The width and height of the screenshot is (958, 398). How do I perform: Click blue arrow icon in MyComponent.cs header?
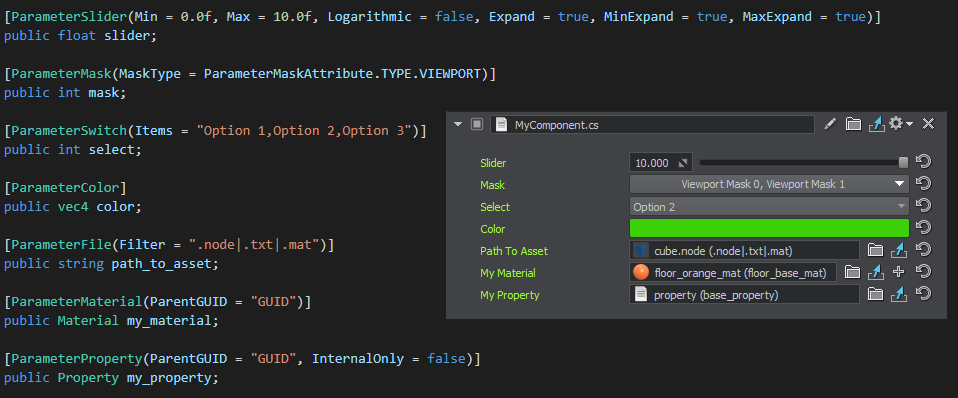(877, 124)
